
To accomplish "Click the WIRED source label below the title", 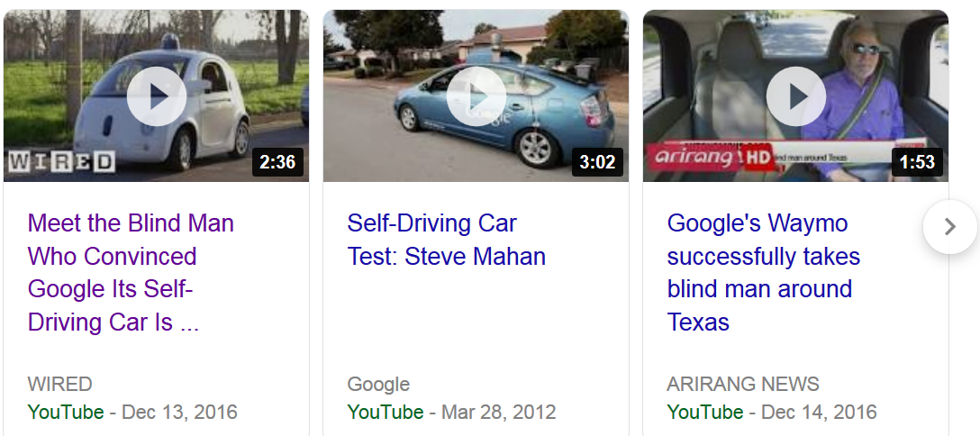I will tap(60, 384).
